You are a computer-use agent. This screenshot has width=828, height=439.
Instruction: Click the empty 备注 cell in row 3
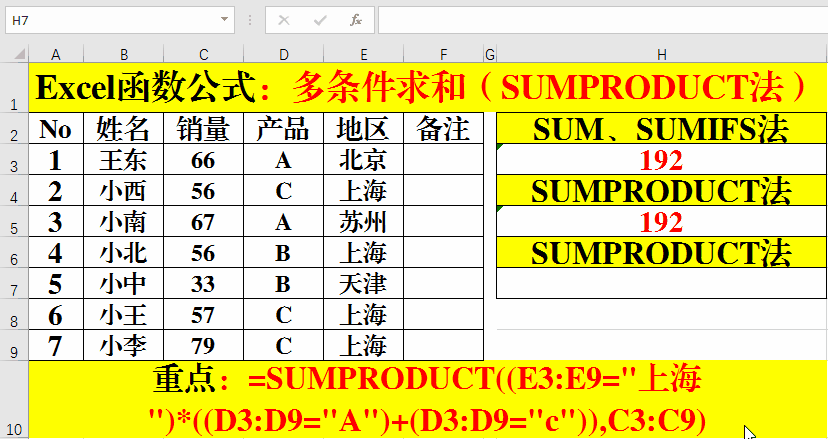click(x=444, y=160)
